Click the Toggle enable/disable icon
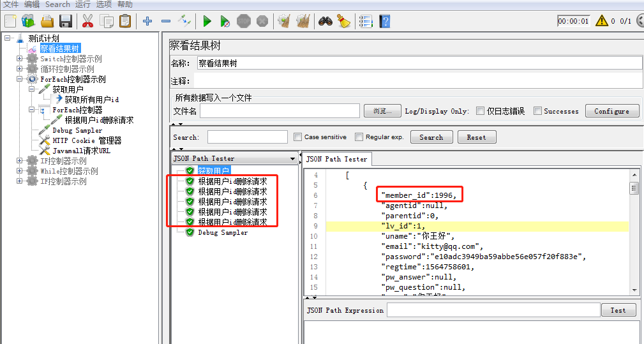The width and height of the screenshot is (644, 344). pos(184,21)
